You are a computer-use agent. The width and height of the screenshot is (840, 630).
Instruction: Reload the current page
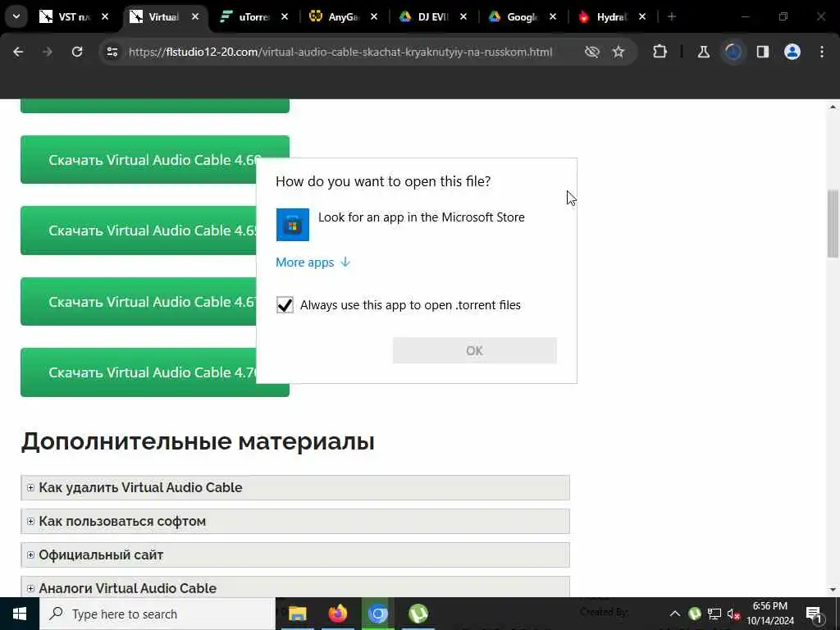point(77,52)
